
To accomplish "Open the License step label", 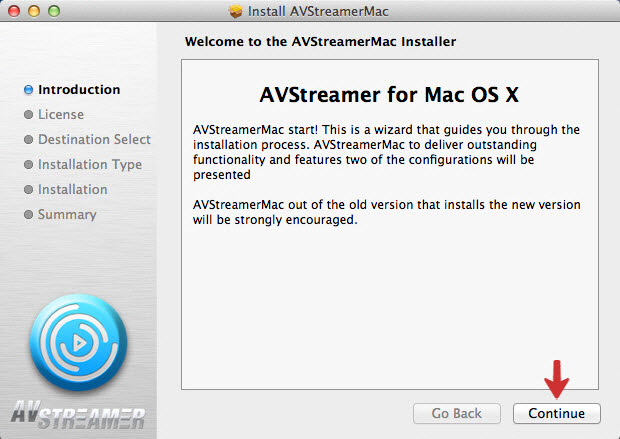I will coord(61,115).
